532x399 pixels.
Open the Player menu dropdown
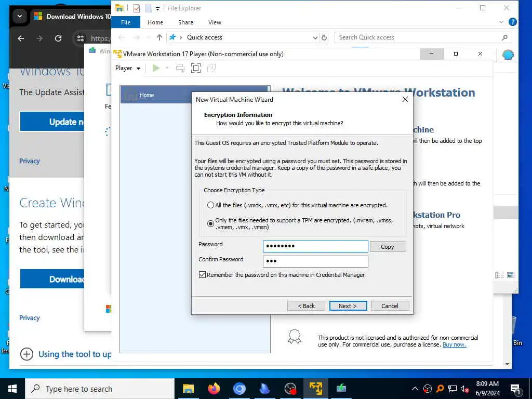point(128,68)
